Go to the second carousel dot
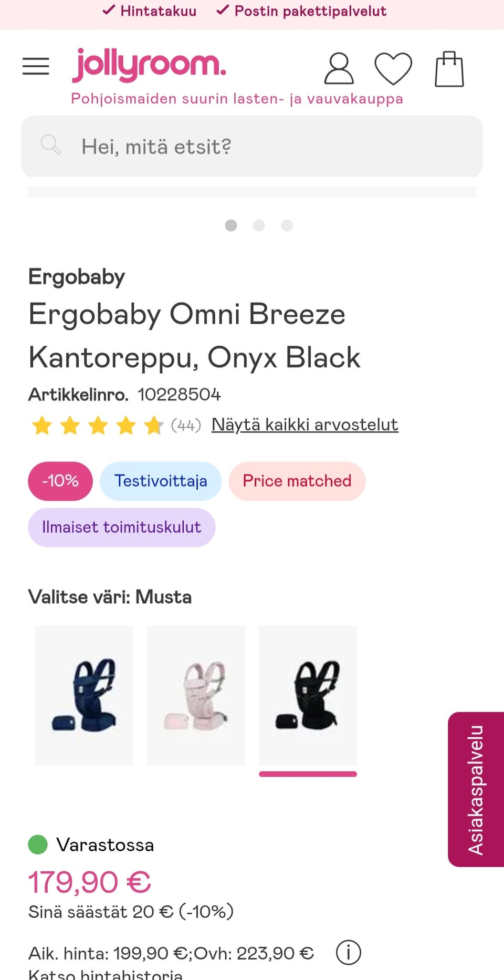504x980 pixels. pos(259,225)
